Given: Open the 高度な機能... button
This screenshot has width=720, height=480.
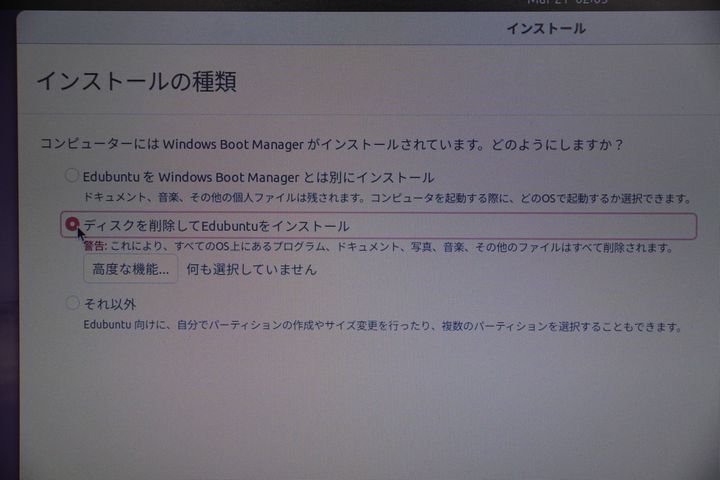Looking at the screenshot, I should [130, 269].
